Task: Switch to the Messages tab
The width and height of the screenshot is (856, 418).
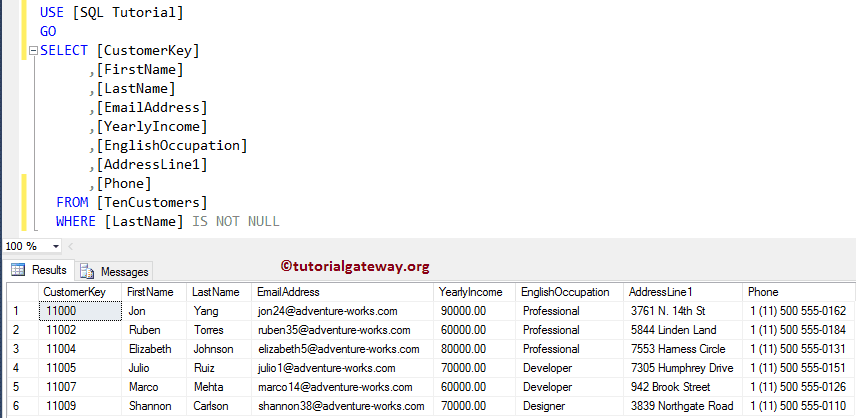Action: click(x=114, y=271)
